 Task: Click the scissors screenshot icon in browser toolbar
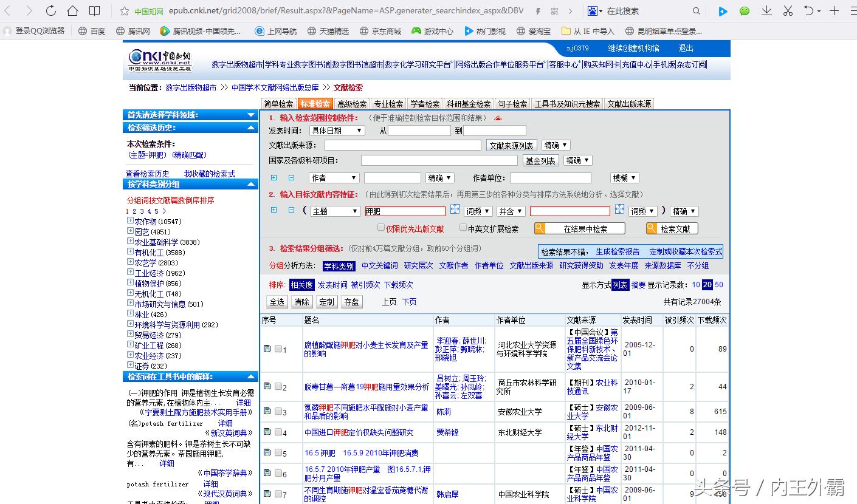click(788, 10)
